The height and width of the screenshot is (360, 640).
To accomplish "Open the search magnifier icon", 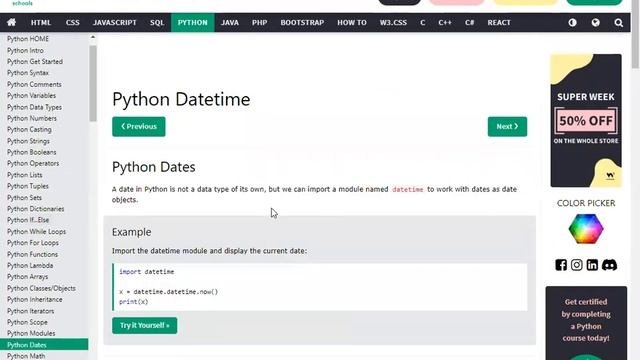I will point(619,22).
